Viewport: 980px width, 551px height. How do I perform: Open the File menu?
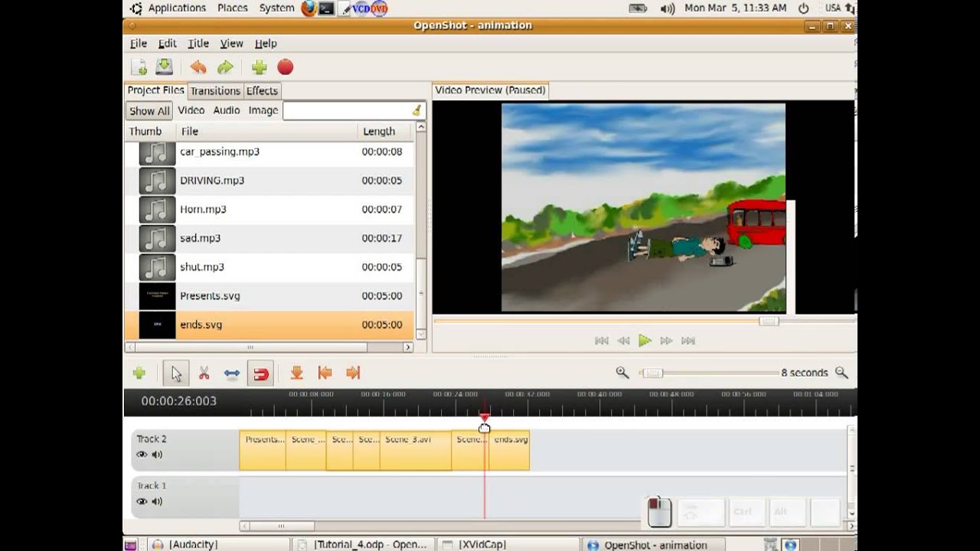tap(139, 44)
